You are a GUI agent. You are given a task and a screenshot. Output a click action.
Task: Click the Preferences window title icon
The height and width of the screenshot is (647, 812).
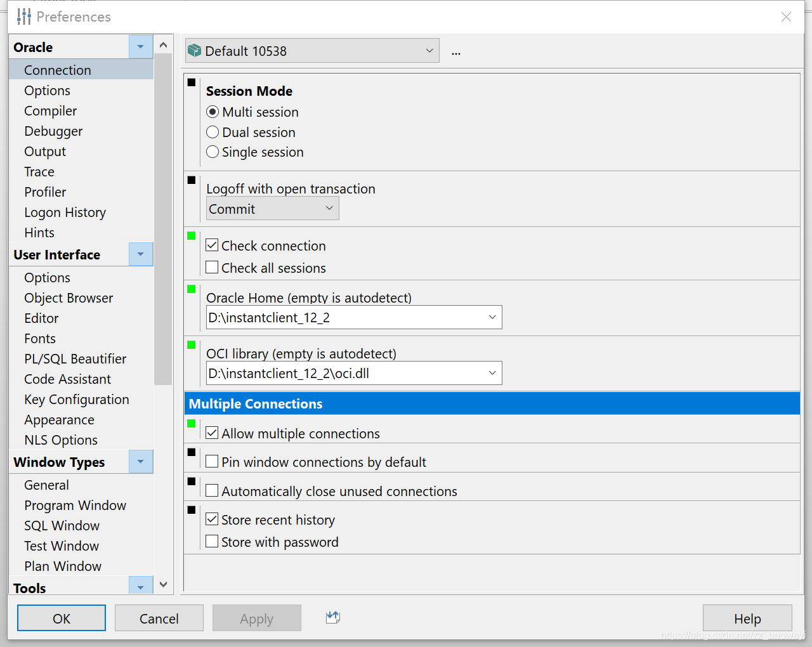point(24,16)
